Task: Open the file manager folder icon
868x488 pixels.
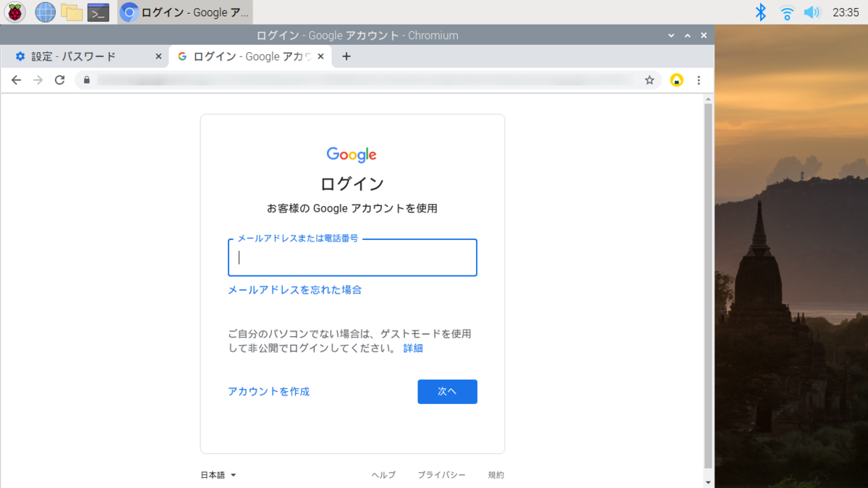Action: [71, 12]
